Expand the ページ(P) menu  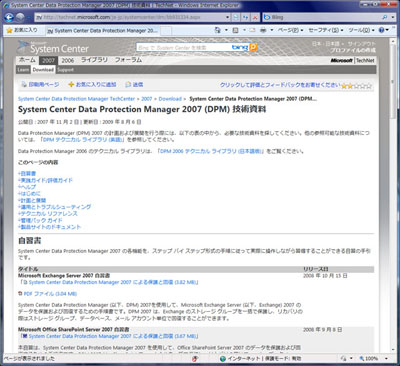click(x=290, y=30)
